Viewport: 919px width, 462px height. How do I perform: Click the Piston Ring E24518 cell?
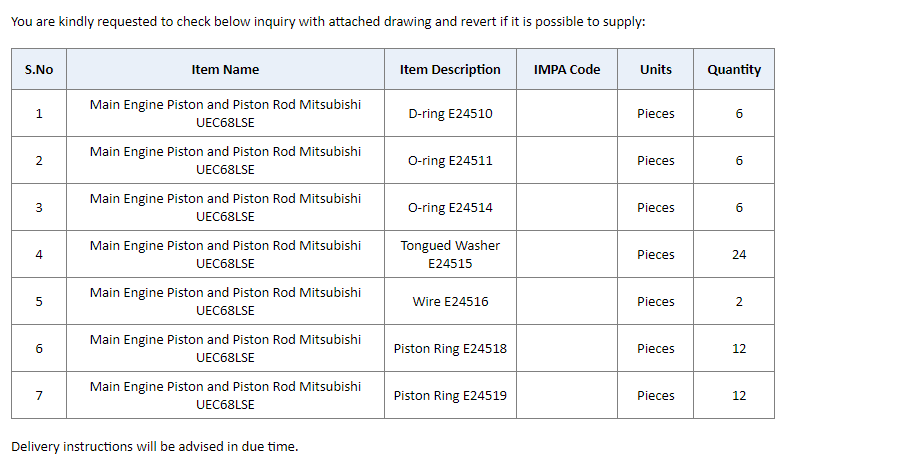click(450, 348)
